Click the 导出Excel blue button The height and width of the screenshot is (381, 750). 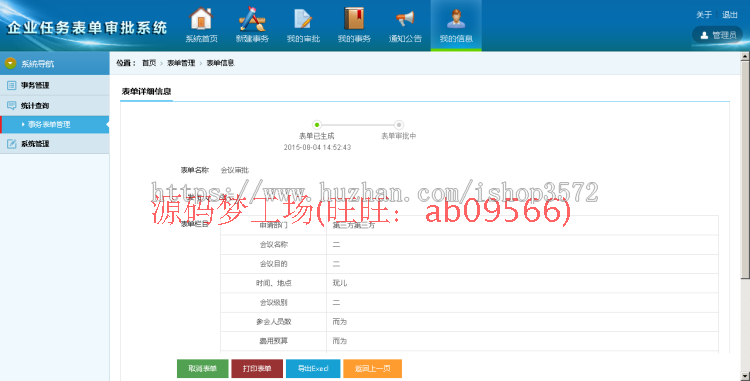point(313,369)
